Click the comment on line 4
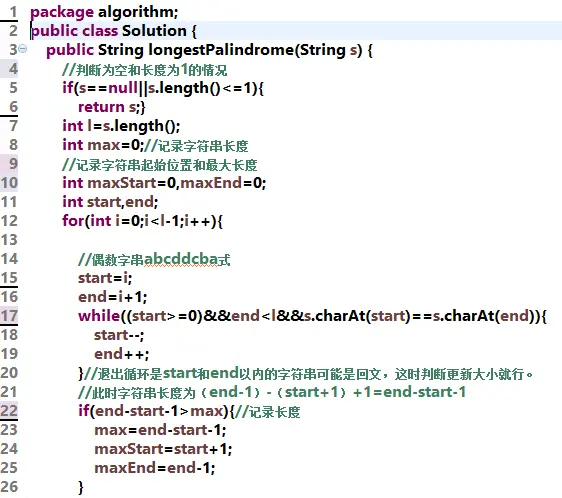This screenshot has height=498, width=562. (145, 69)
